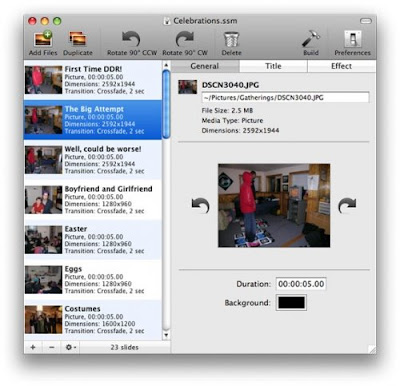Pick the black Background color swatch
The width and height of the screenshot is (400, 386).
(x=291, y=303)
